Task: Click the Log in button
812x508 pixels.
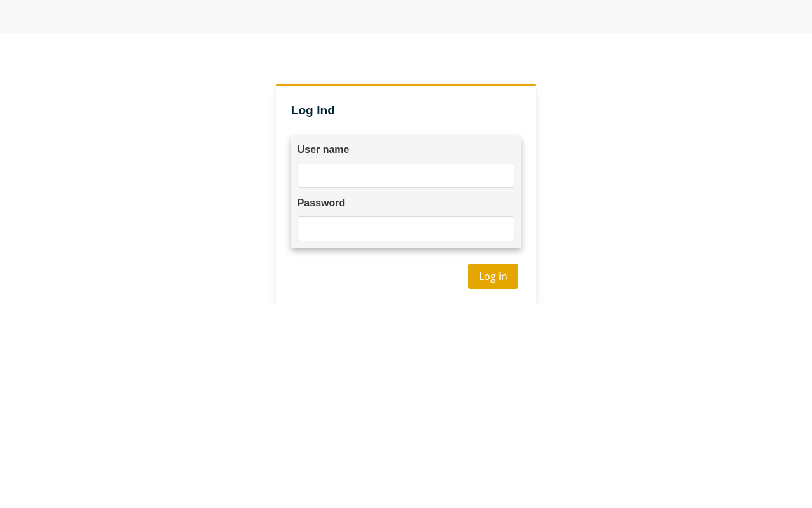Action: pyautogui.click(x=493, y=276)
